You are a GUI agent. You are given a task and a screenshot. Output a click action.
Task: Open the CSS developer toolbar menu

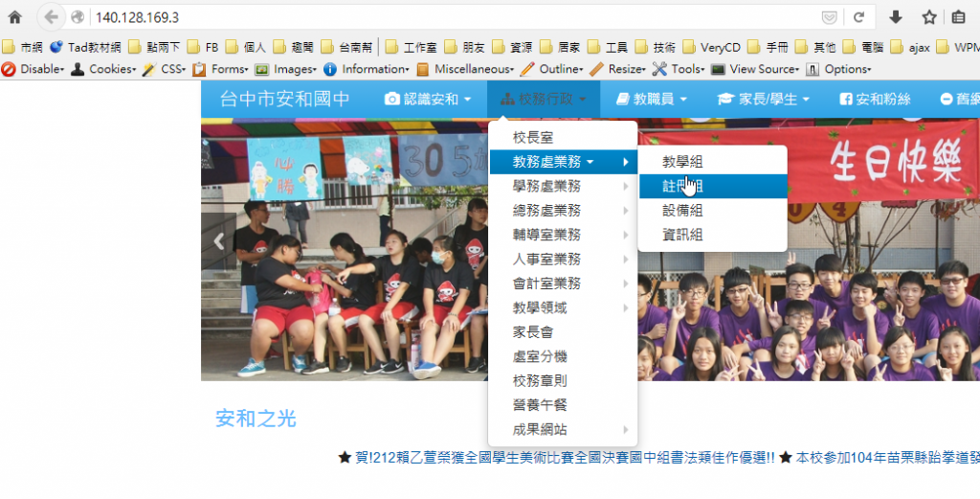point(165,69)
